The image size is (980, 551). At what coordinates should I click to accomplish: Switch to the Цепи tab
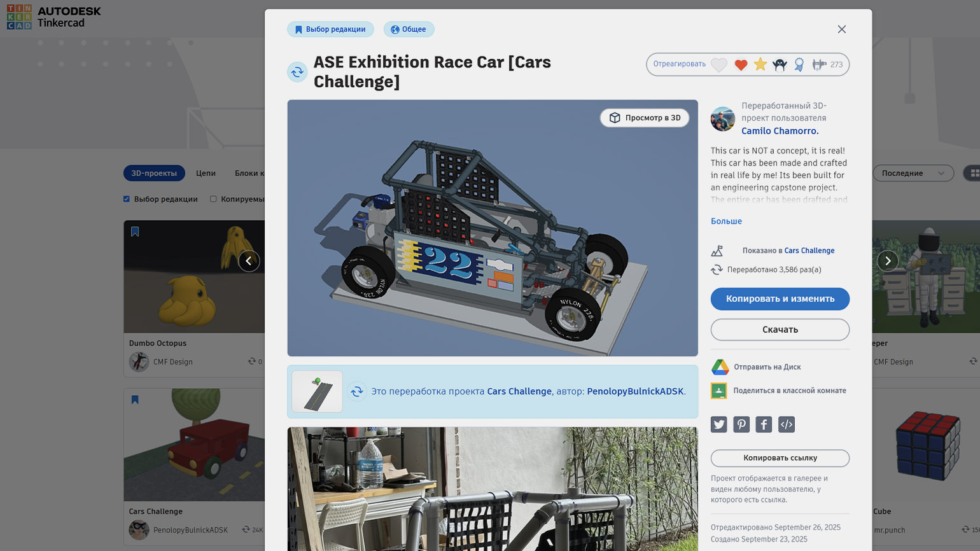(x=206, y=173)
